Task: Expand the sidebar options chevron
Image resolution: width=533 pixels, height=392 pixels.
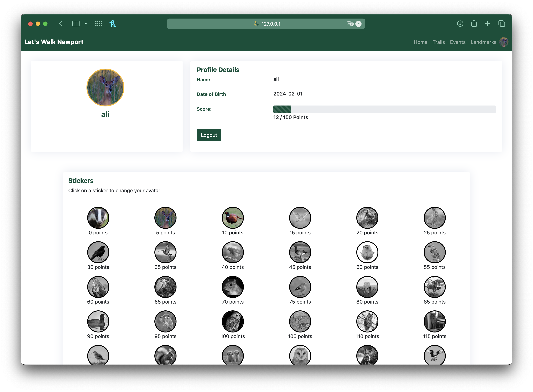Action: pyautogui.click(x=86, y=24)
